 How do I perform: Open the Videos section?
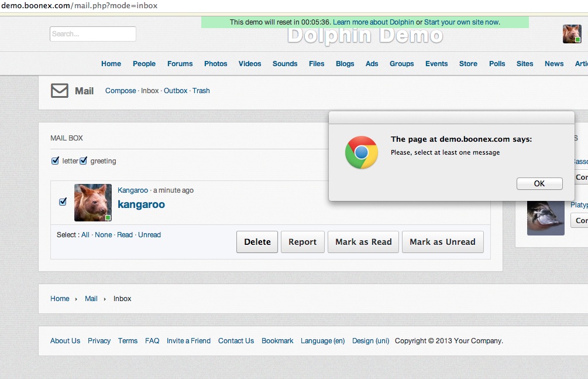tap(250, 64)
